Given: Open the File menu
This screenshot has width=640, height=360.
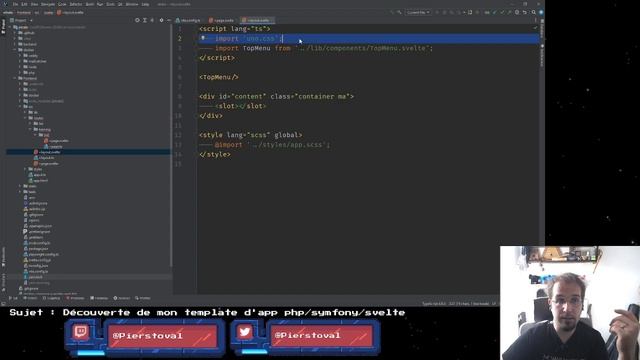Looking at the screenshot, I should pyautogui.click(x=16, y=4).
